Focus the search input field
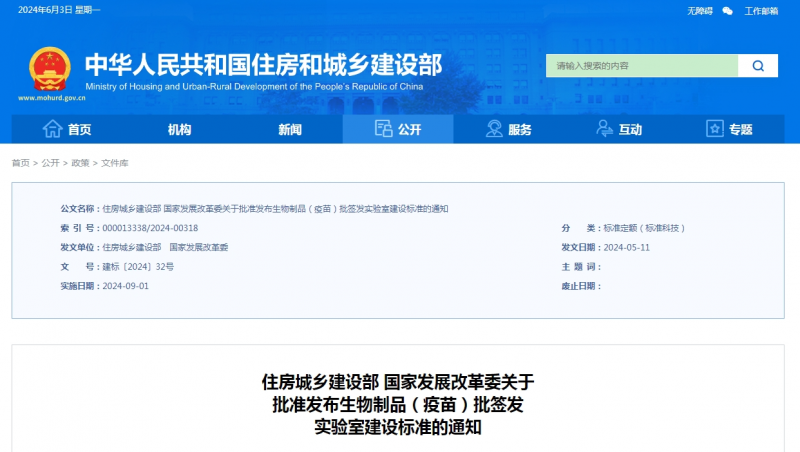 pos(641,66)
